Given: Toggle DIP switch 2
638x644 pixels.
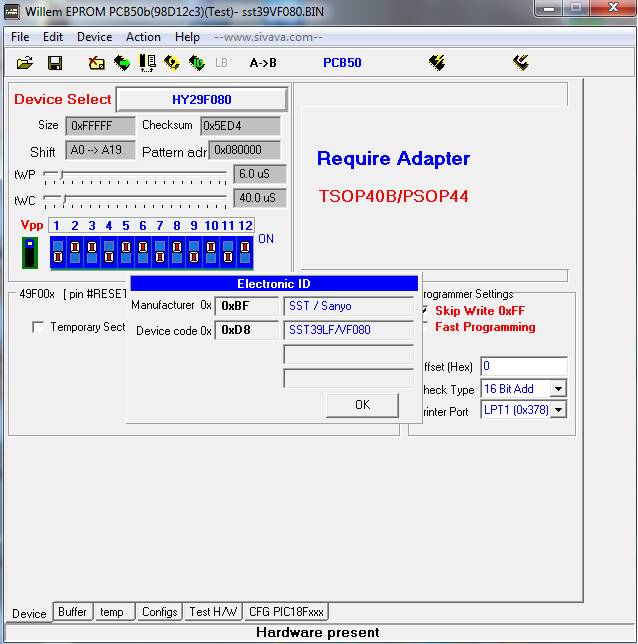Looking at the screenshot, I should (x=75, y=252).
